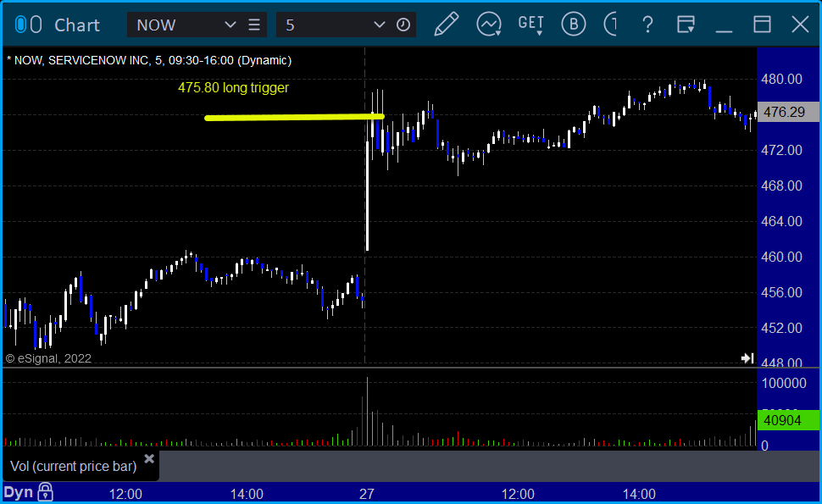Click the 452.00 price axis label
The height and width of the screenshot is (504, 822).
[x=781, y=328]
